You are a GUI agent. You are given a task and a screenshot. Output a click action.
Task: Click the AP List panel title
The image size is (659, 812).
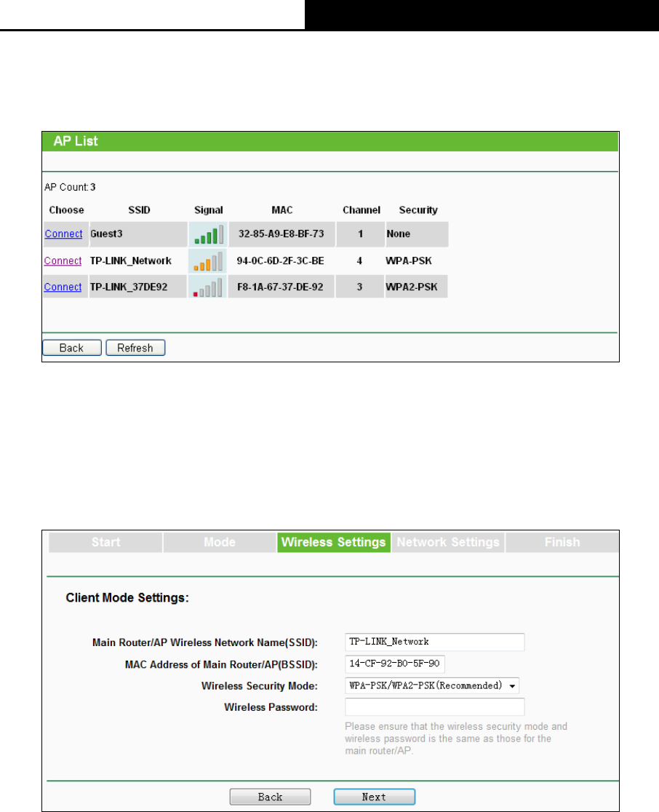(76, 141)
